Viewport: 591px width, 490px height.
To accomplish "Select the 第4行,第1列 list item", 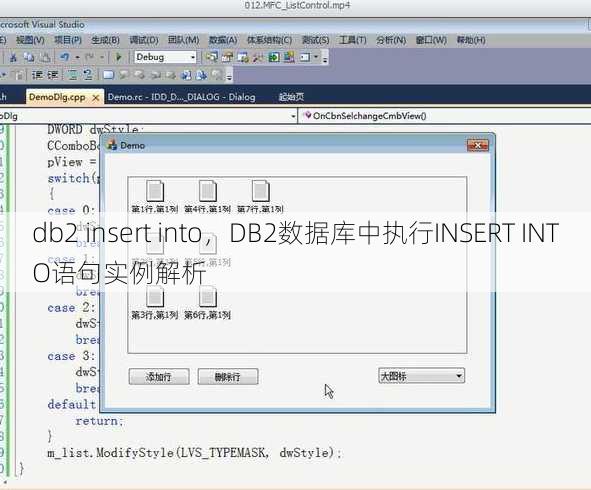I will click(x=208, y=197).
